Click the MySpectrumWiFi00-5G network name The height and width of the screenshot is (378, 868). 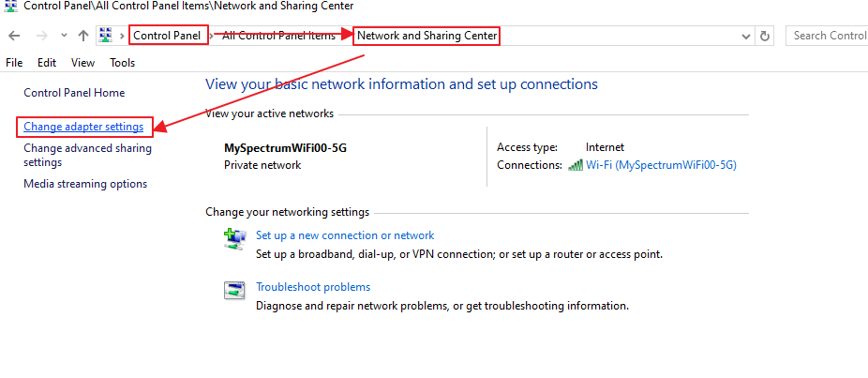286,148
